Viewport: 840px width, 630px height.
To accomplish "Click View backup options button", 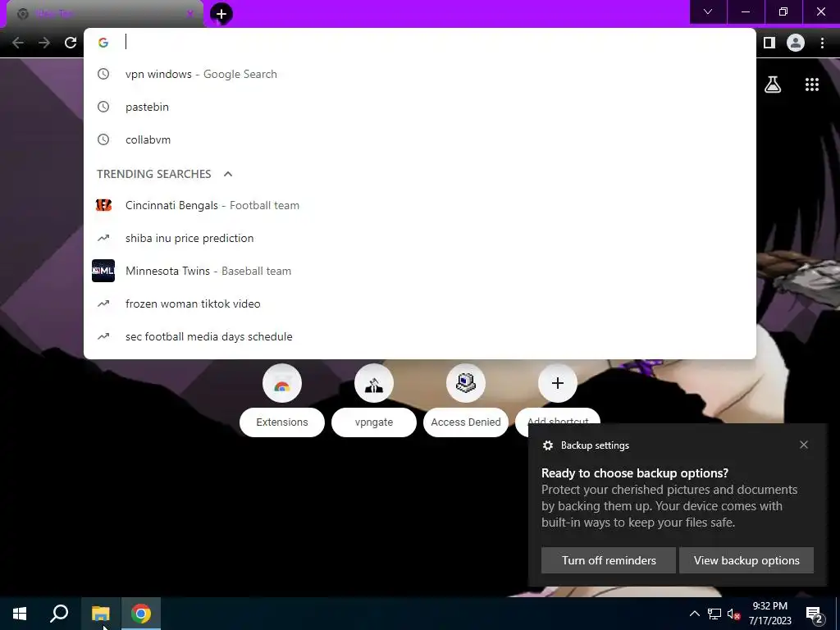I will (746, 560).
